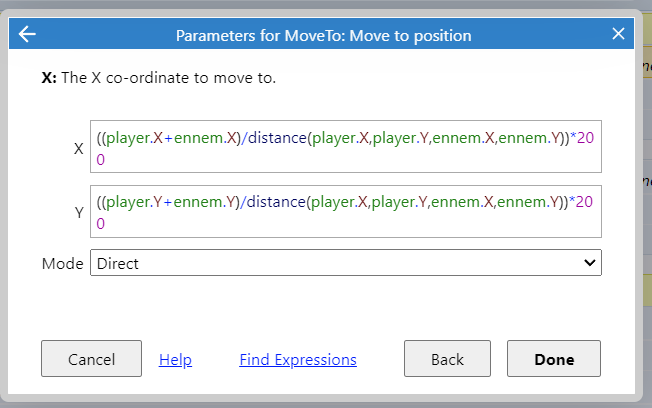Click the chevron arrow of Mode combo box
The image size is (652, 408).
click(x=590, y=263)
